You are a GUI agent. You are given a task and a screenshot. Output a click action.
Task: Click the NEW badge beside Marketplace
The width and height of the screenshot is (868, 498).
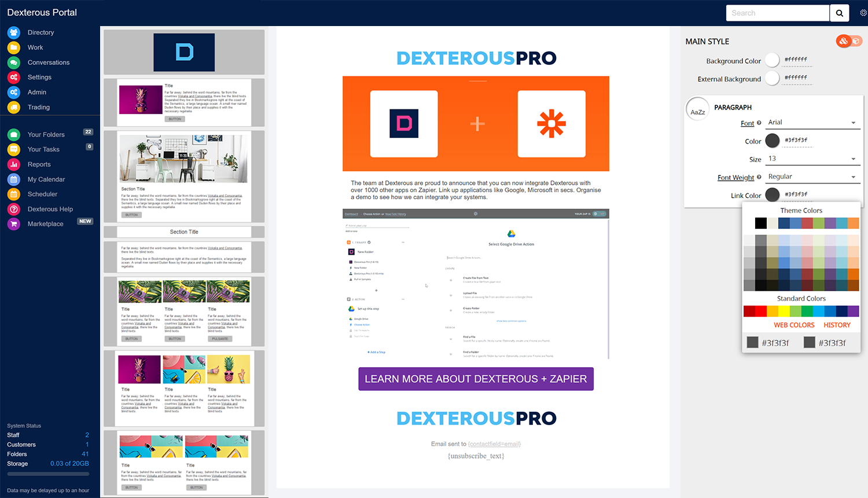(85, 221)
